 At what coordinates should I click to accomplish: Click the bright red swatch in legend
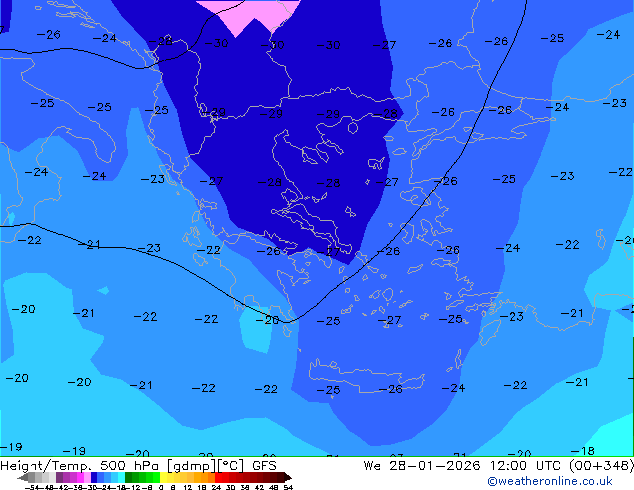click(x=219, y=477)
